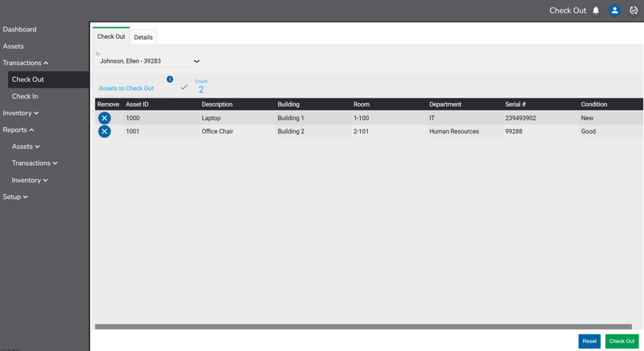The image size is (644, 351).
Task: Switch to the Details tab
Action: (x=143, y=37)
